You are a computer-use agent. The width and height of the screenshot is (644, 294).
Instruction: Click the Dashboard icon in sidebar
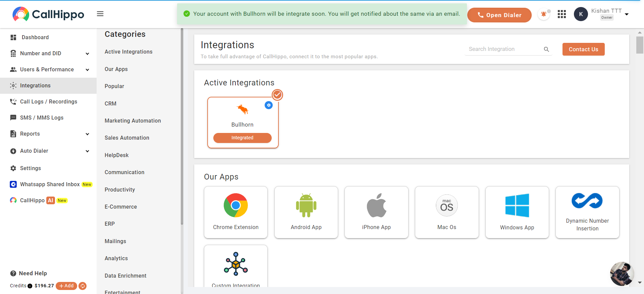pyautogui.click(x=13, y=38)
